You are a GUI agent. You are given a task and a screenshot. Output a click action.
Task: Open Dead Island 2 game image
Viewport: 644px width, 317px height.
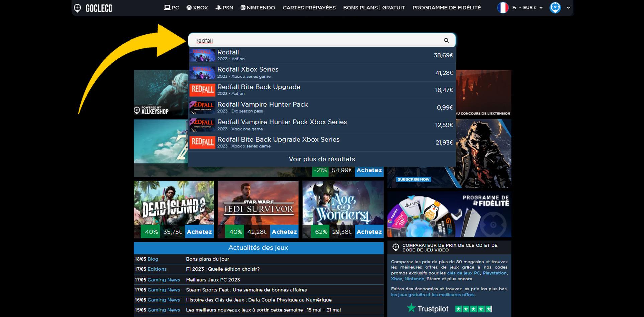click(x=174, y=203)
